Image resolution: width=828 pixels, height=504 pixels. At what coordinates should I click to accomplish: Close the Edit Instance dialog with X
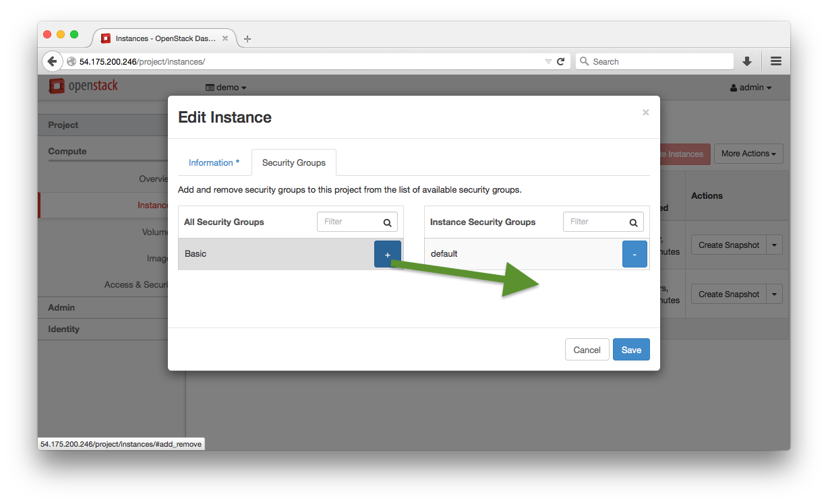coord(645,113)
